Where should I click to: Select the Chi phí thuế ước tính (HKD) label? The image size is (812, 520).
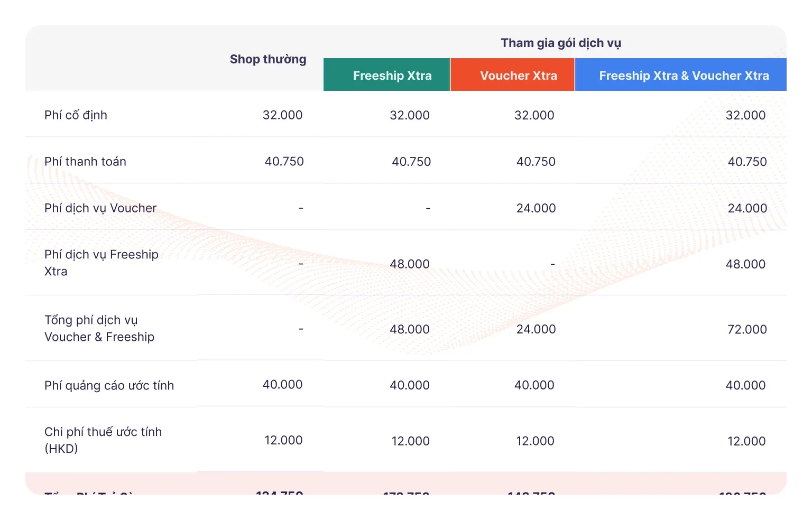103,440
